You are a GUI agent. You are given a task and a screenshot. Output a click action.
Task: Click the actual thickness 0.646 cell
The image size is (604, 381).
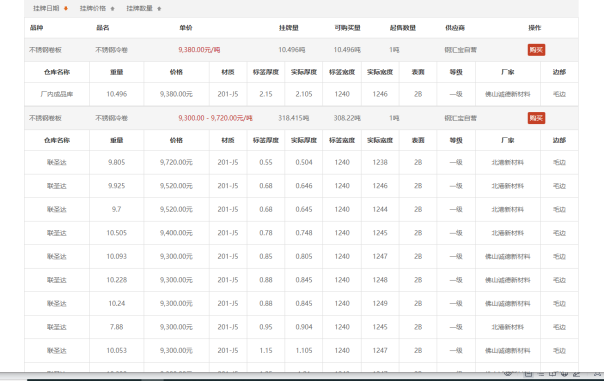[304, 186]
